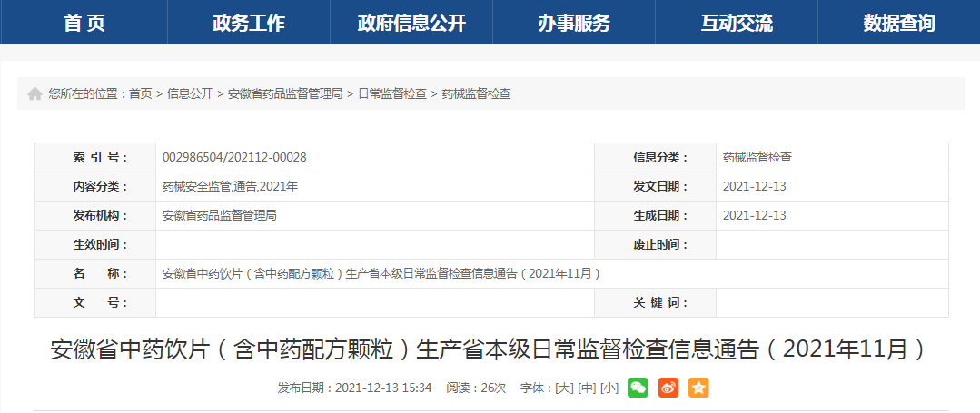Open the 政务工作 navigation tab

click(249, 23)
